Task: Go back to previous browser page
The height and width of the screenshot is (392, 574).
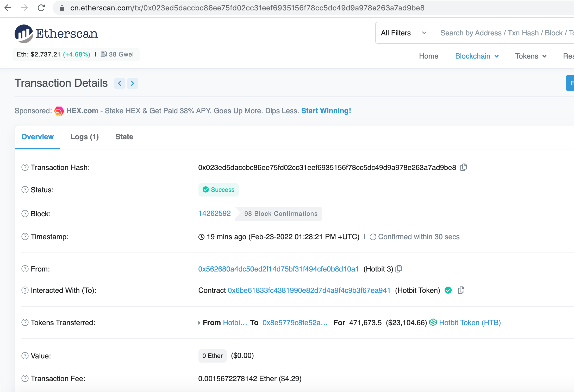Action: click(8, 8)
